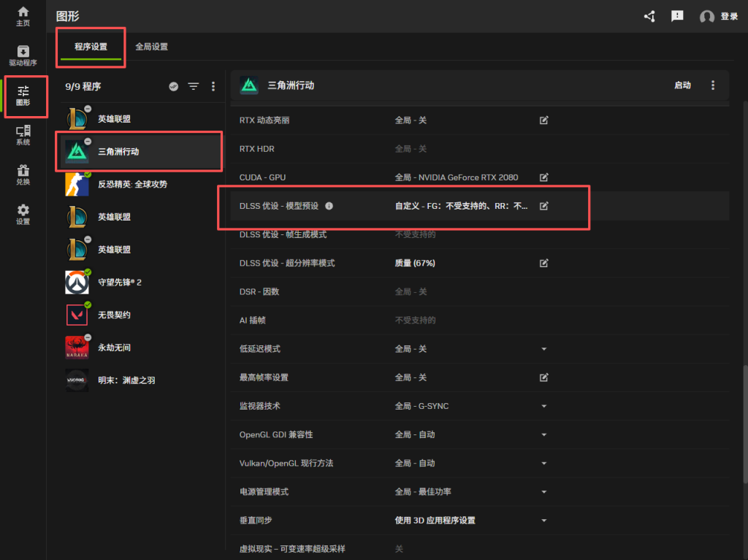The height and width of the screenshot is (560, 748).
Task: Open the 系统 system sidebar icon
Action: [x=23, y=135]
